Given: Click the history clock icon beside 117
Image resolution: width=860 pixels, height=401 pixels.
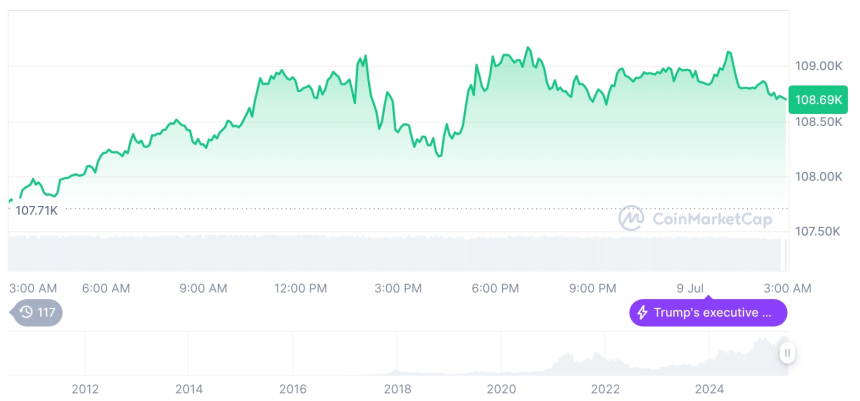Looking at the screenshot, I should [x=25, y=312].
